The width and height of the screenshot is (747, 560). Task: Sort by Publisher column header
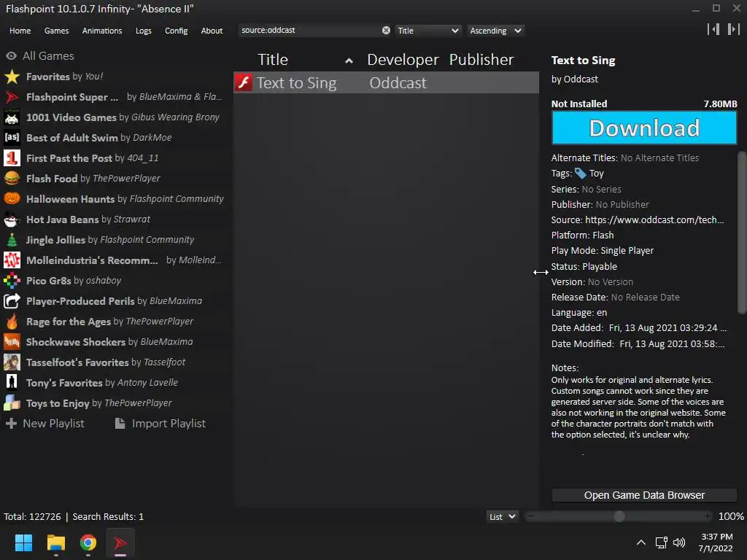[x=481, y=60]
